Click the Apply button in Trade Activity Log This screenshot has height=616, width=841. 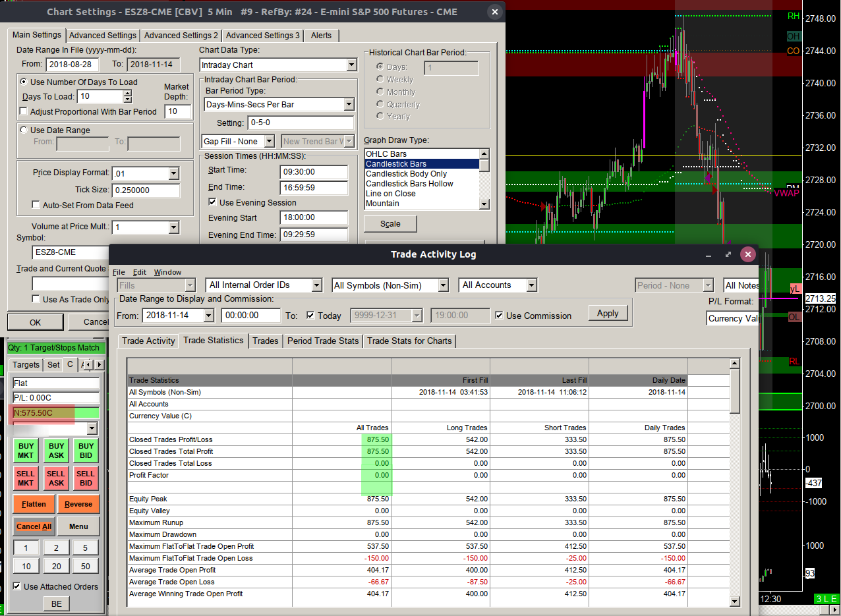click(607, 314)
